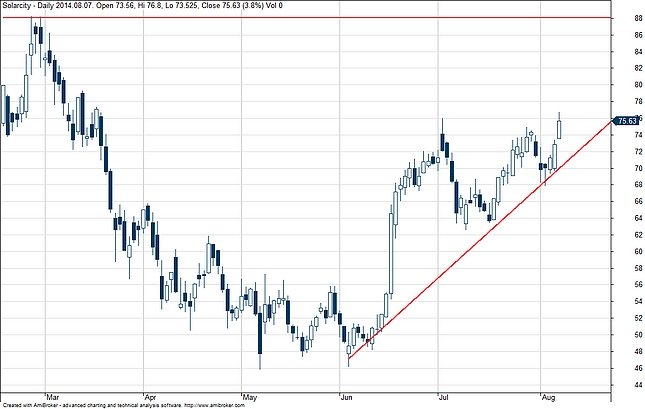Select the Jun label on date axis
645x409 pixels.
click(347, 397)
